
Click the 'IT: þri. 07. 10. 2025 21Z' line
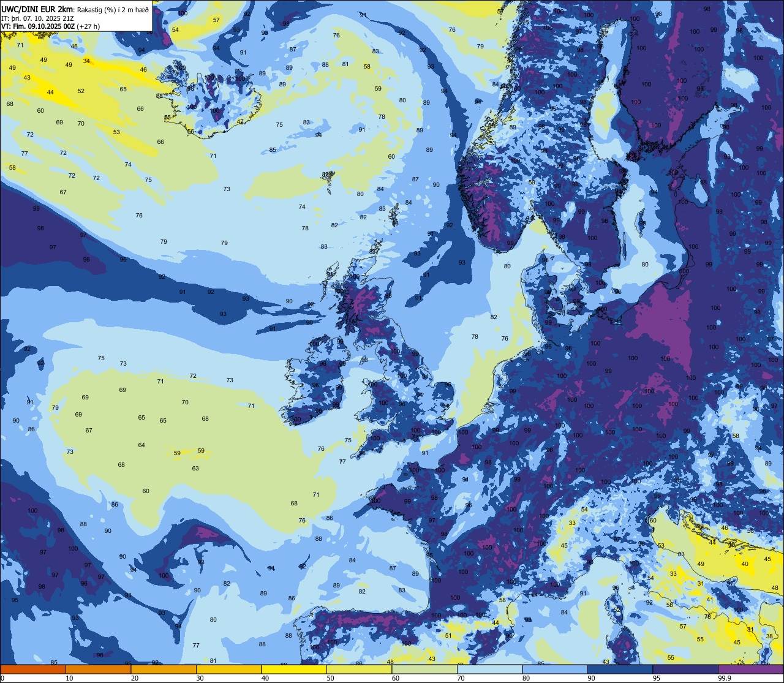[x=38, y=18]
